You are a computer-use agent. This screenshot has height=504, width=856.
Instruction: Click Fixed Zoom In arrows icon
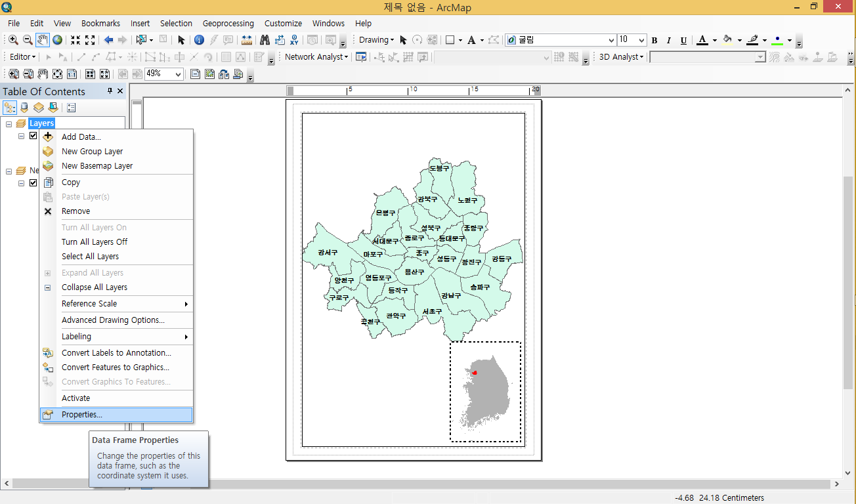click(x=75, y=40)
